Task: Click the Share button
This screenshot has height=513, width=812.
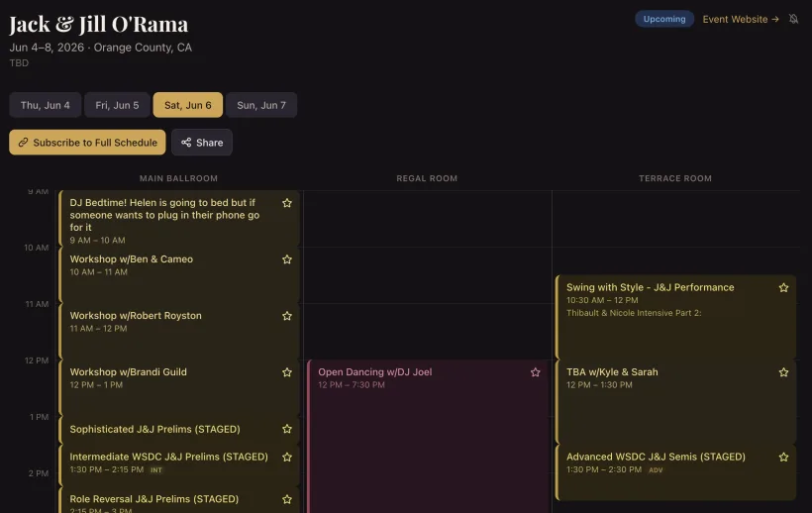Action: click(x=202, y=143)
